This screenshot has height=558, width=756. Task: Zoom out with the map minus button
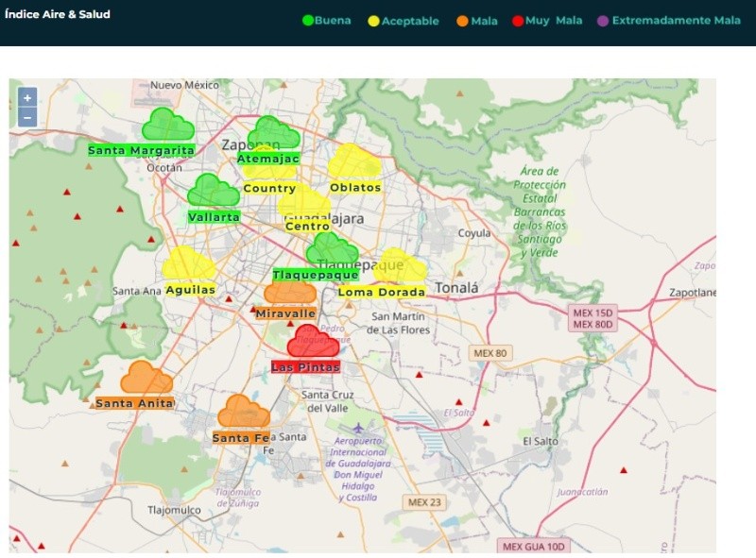(x=27, y=117)
